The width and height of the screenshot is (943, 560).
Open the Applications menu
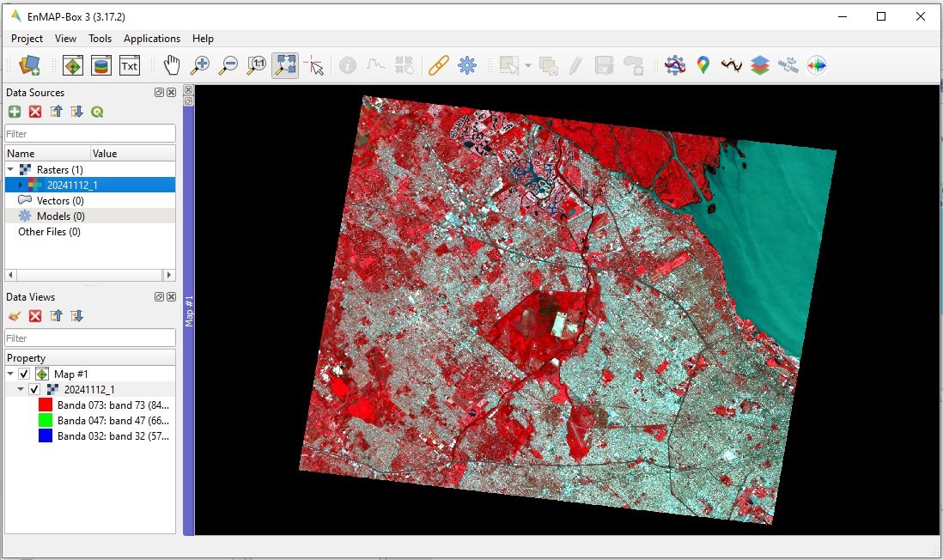[x=152, y=39]
